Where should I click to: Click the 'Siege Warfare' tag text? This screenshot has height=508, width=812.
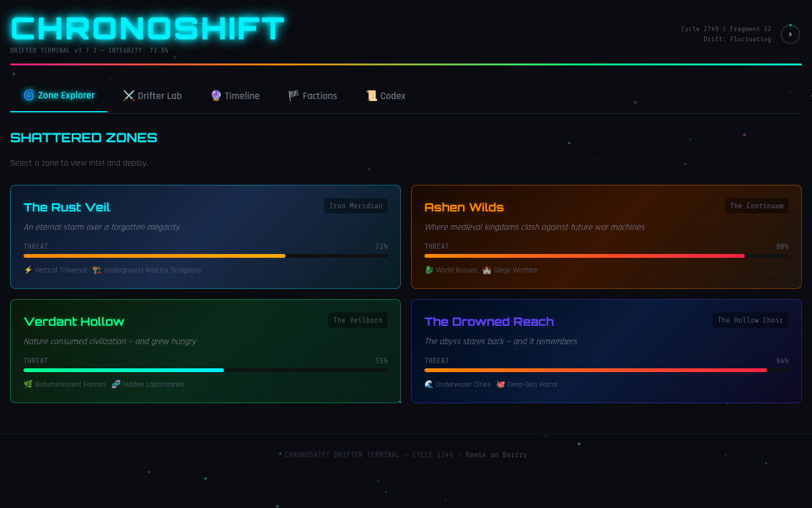click(515, 270)
